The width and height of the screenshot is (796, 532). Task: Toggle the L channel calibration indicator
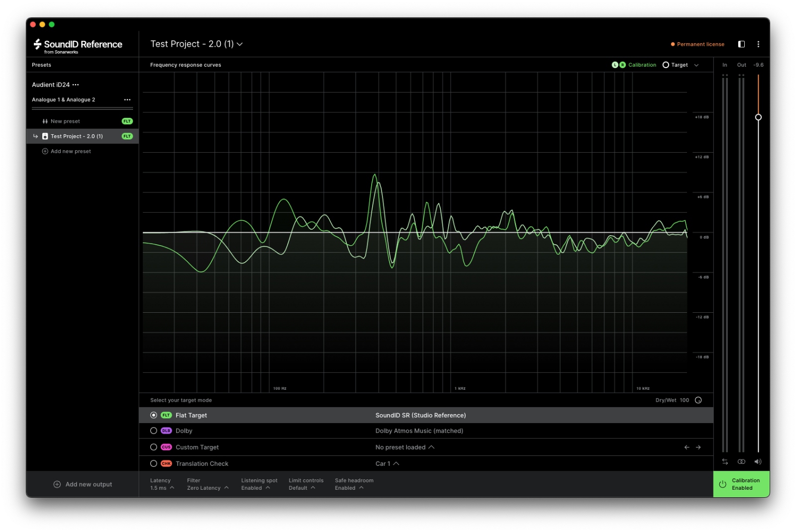[x=615, y=65]
